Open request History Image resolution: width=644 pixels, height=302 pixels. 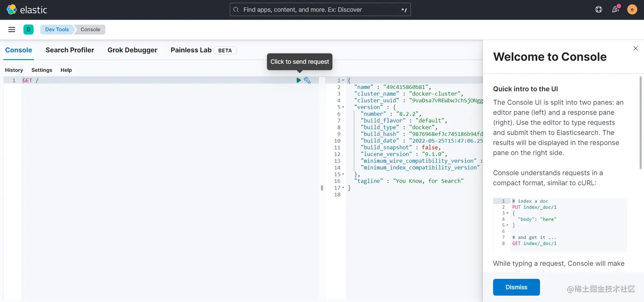point(14,70)
